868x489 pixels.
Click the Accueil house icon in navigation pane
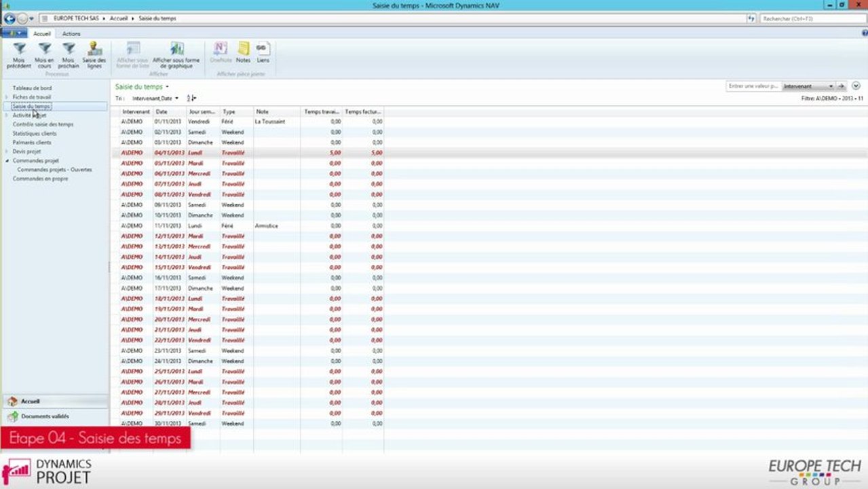click(12, 401)
